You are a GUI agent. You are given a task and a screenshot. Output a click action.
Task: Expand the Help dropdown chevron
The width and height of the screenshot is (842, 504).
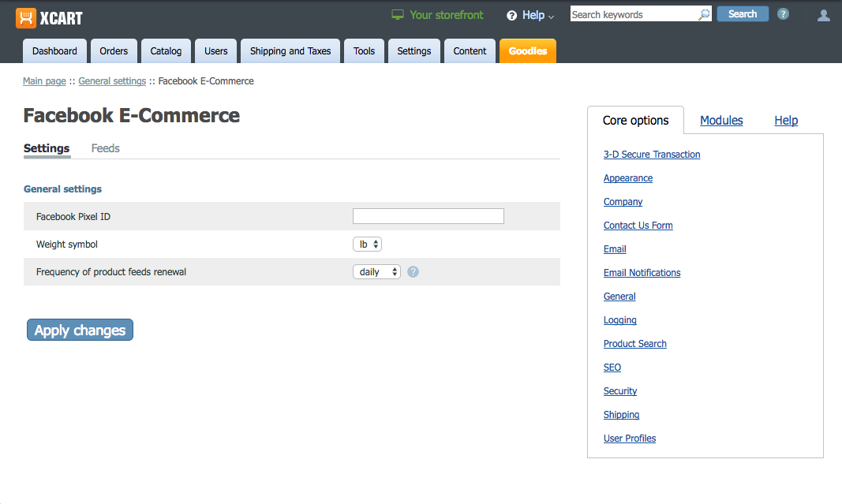point(551,17)
